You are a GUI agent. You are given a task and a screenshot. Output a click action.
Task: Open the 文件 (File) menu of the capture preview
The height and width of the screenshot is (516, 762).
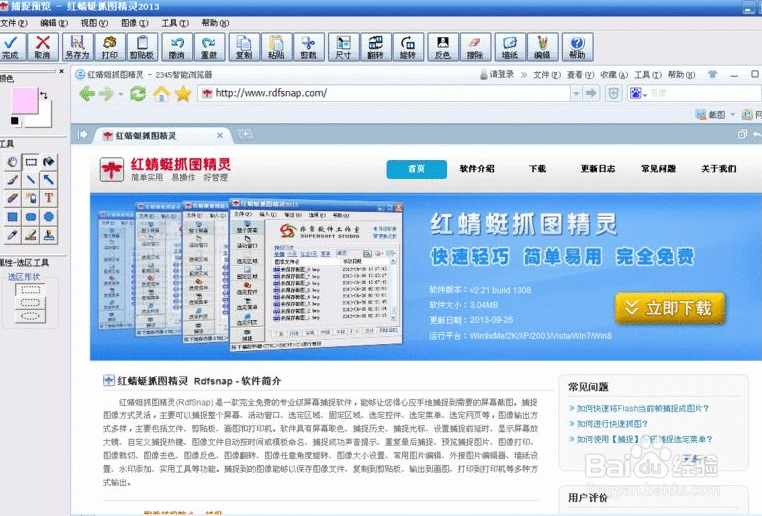pos(13,23)
